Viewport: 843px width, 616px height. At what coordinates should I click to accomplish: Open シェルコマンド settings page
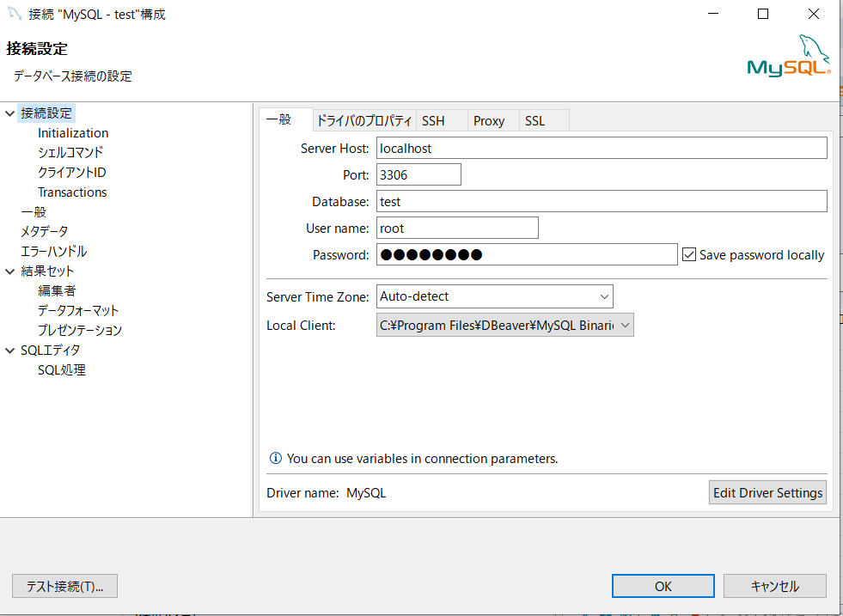tap(70, 153)
